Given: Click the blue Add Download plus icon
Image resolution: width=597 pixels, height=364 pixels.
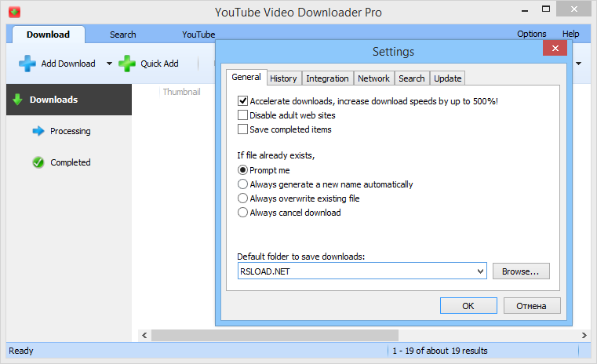Looking at the screenshot, I should [27, 64].
